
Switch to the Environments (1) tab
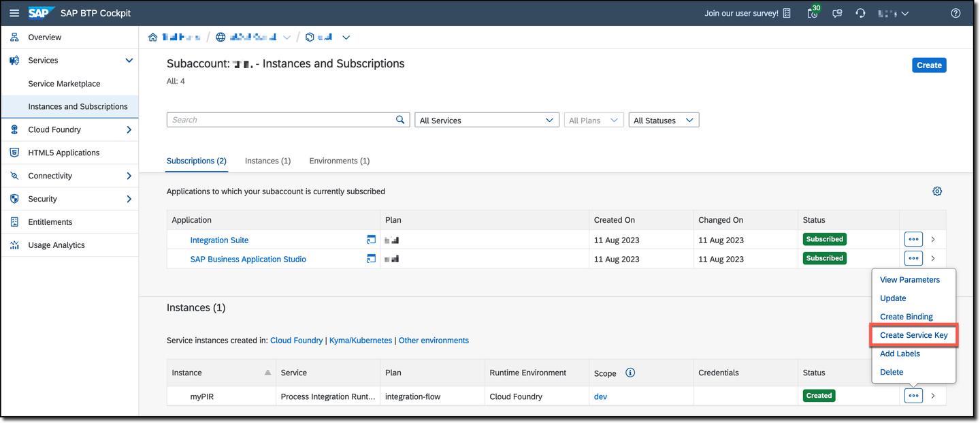point(339,161)
